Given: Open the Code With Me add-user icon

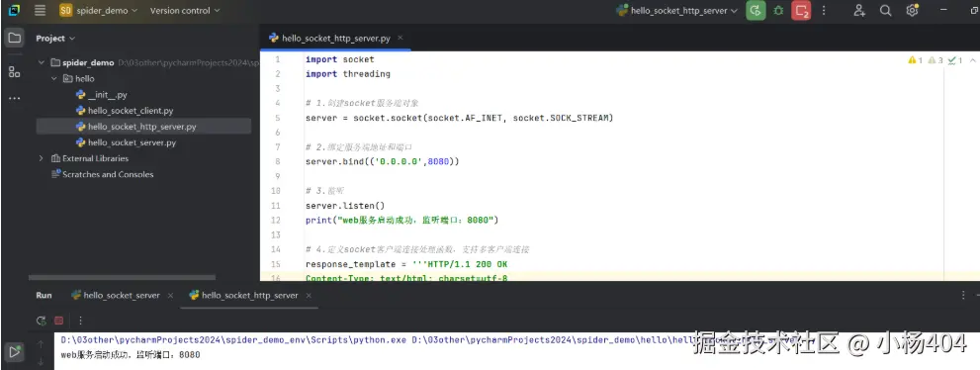Looking at the screenshot, I should point(859,10).
